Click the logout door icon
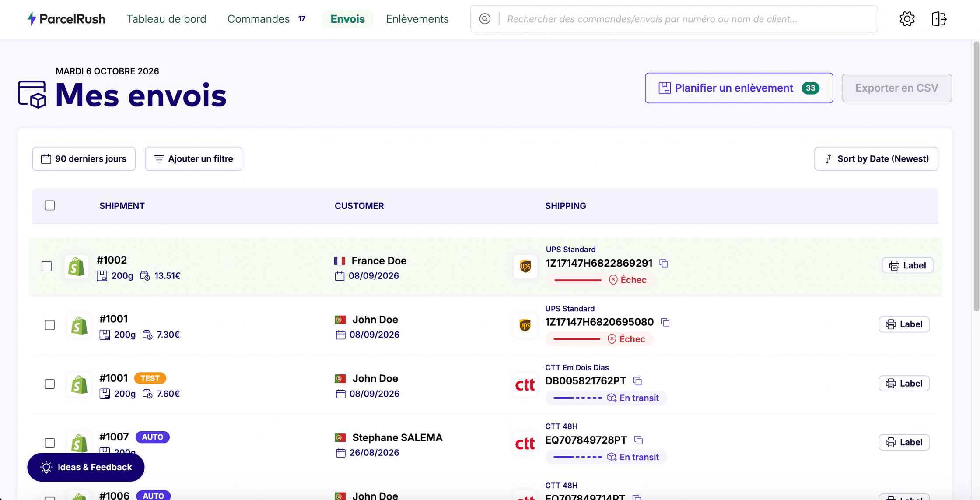 pos(939,19)
